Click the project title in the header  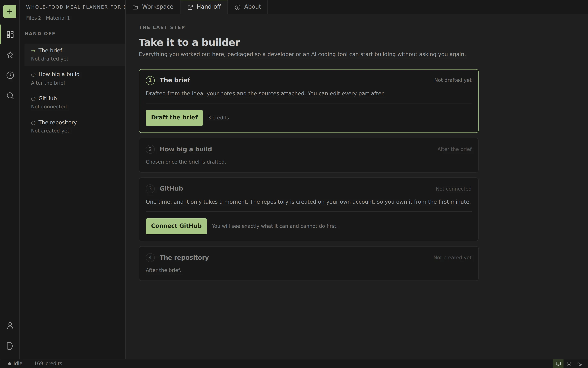[x=76, y=7]
